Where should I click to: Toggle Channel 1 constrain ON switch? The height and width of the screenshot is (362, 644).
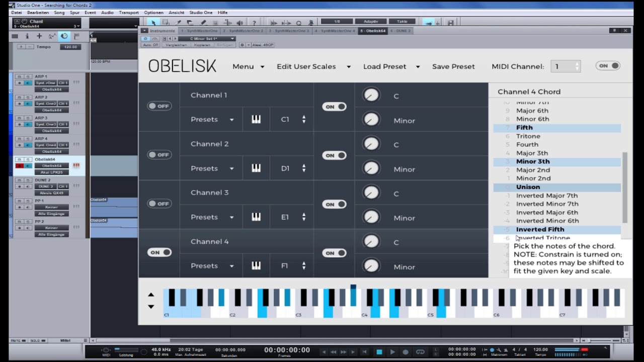tap(334, 107)
